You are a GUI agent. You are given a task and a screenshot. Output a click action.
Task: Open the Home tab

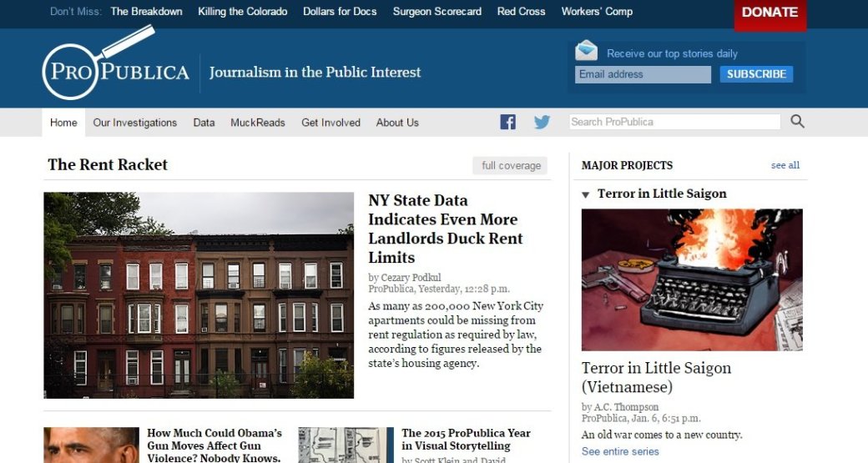click(63, 123)
